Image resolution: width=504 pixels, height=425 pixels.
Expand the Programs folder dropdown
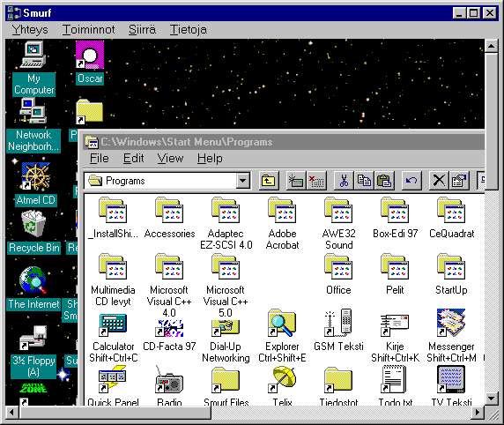point(243,181)
